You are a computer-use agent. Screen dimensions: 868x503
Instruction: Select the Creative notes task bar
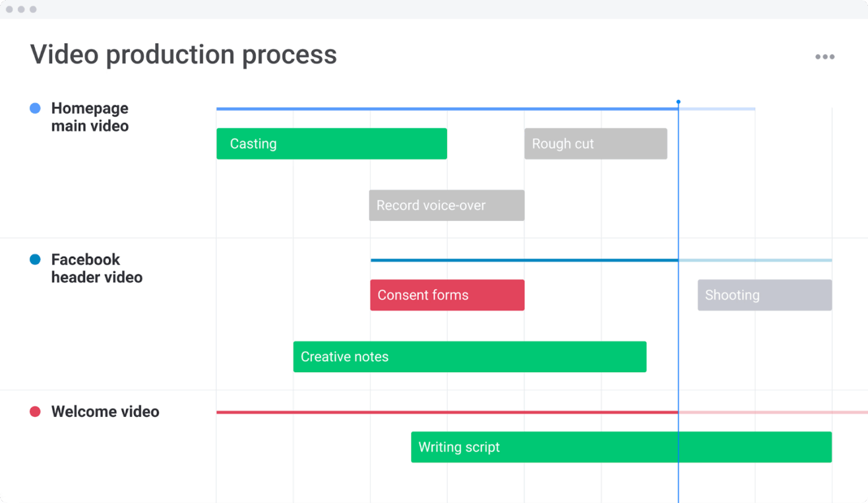click(469, 357)
